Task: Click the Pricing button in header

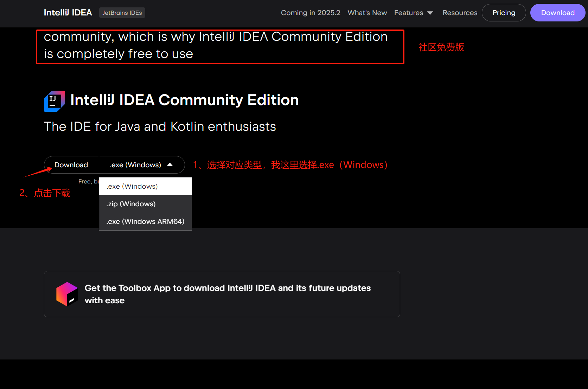Action: [x=504, y=13]
